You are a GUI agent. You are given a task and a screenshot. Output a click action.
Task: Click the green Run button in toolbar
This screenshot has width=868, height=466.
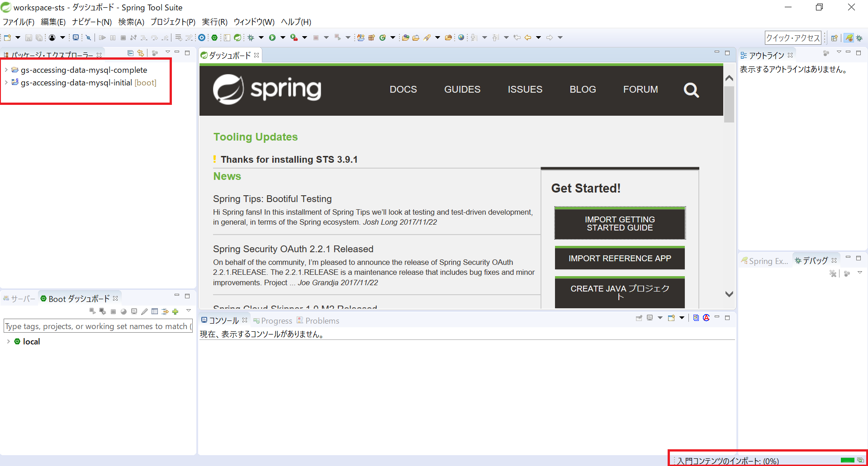click(x=272, y=38)
